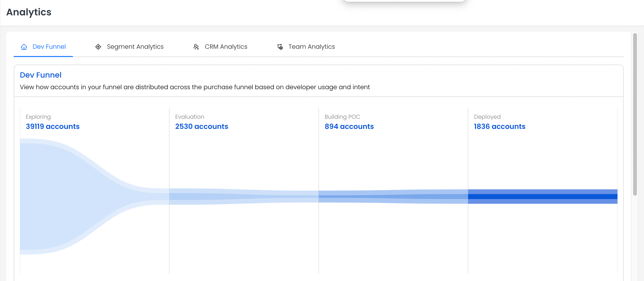View the 1836 accounts in Deployed
Viewport: 644px width, 281px height.
[499, 126]
